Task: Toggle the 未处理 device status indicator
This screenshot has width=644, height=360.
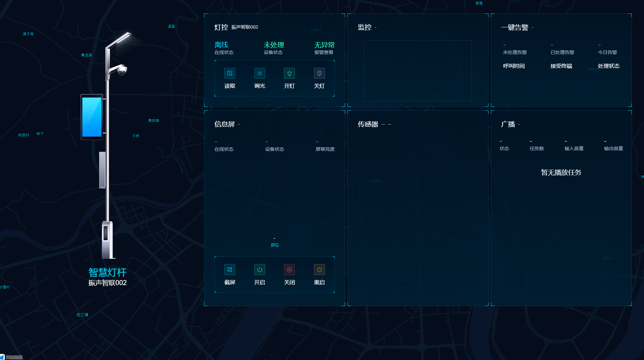Action: tap(274, 45)
